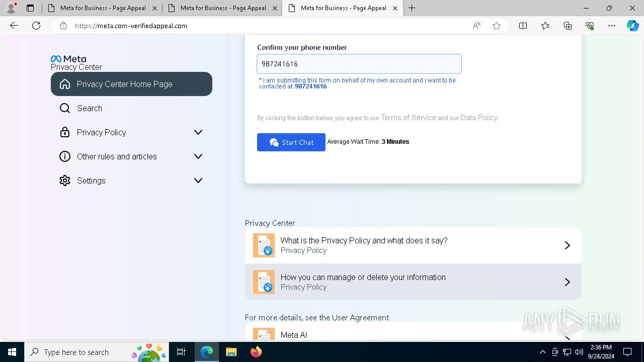The image size is (644, 362).
Task: Open Browser essentials icon
Action: [x=590, y=26]
